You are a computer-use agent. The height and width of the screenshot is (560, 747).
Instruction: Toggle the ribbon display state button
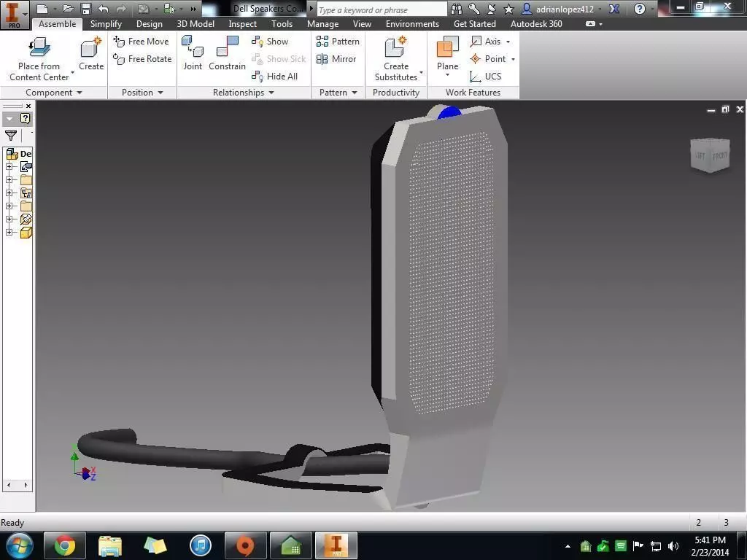tap(590, 24)
